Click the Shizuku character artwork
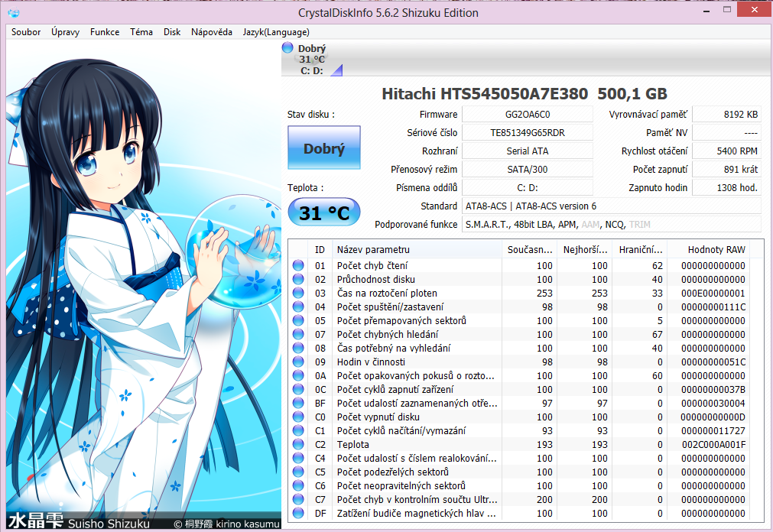The width and height of the screenshot is (773, 532). (144, 285)
